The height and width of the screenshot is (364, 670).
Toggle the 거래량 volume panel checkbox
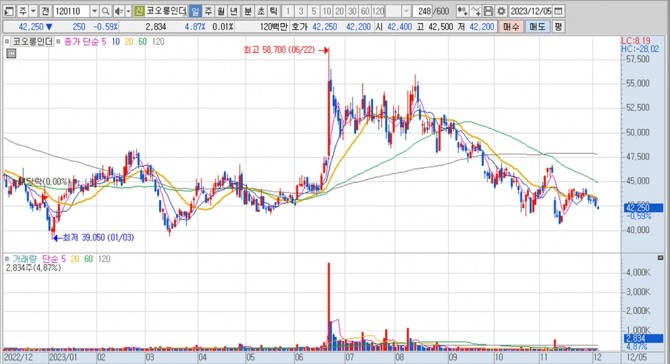tap(7, 259)
